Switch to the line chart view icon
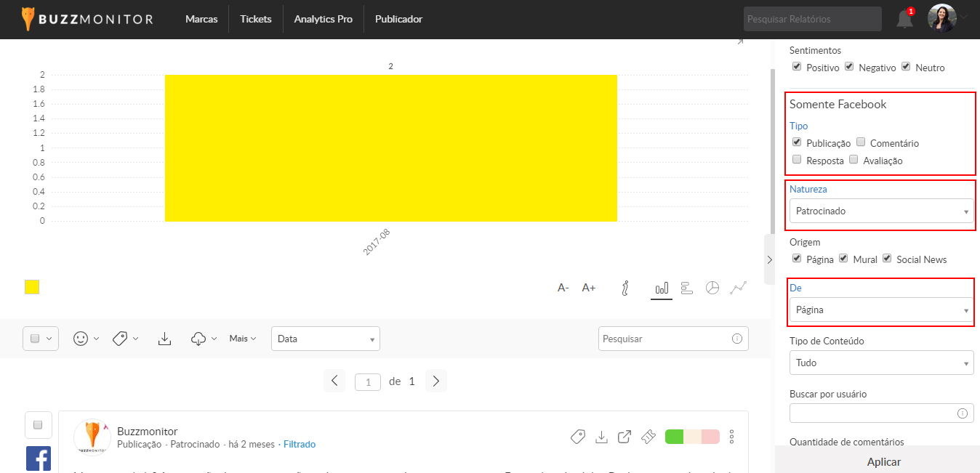The width and height of the screenshot is (980, 473). pyautogui.click(x=739, y=288)
